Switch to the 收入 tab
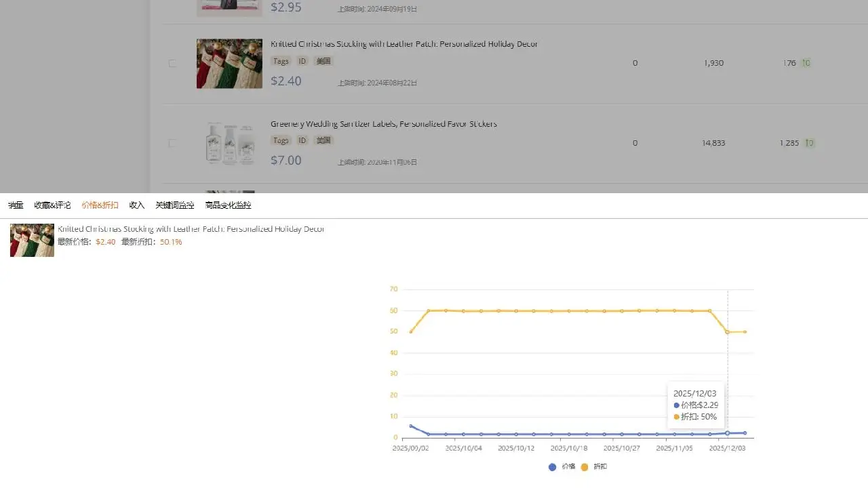 pyautogui.click(x=136, y=205)
